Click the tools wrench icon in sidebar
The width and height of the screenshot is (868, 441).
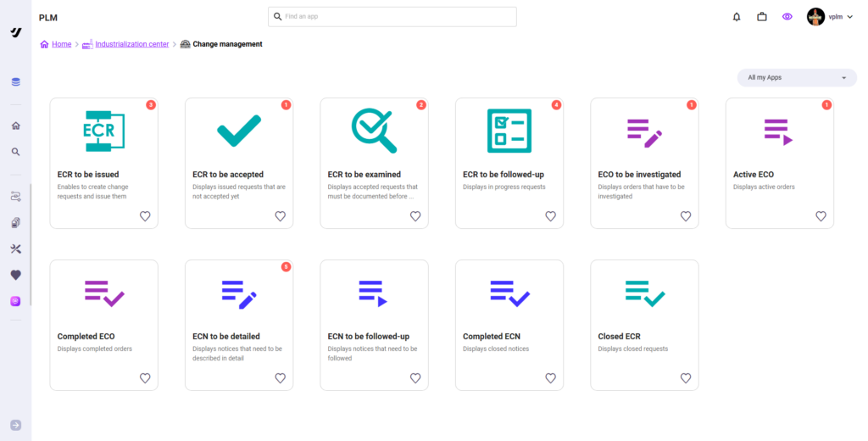point(15,248)
